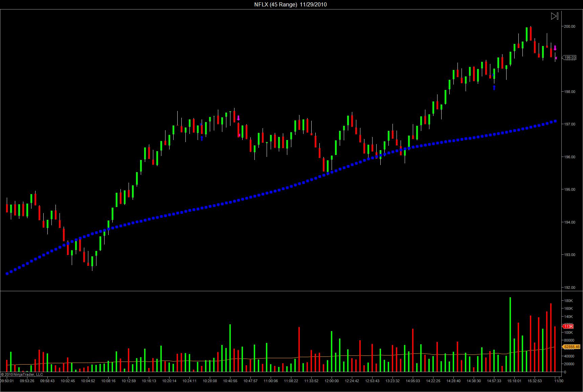The height and width of the screenshot is (392, 583).
Task: Click the 15:18:01 time axis label
Action: [x=514, y=381]
